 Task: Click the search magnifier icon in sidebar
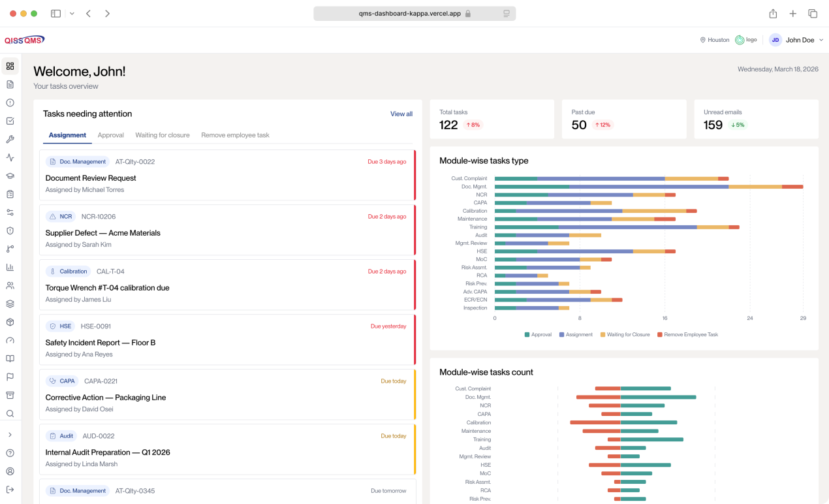point(10,413)
